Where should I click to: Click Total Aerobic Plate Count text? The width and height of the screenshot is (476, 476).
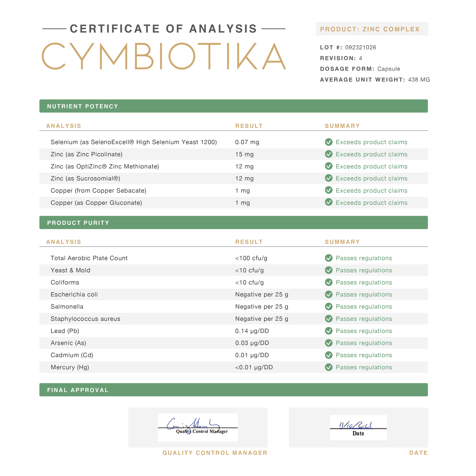click(x=89, y=258)
